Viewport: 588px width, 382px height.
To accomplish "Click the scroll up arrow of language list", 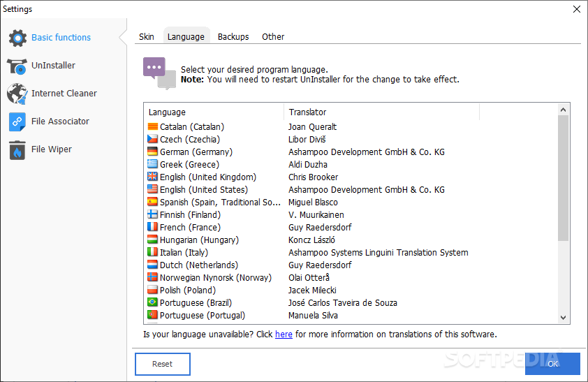I will (563, 110).
